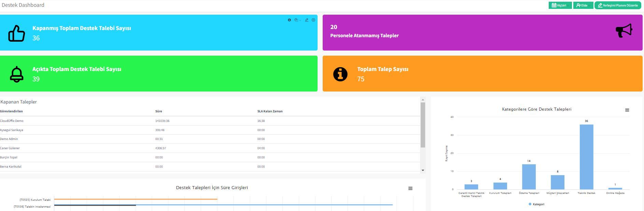This screenshot has width=644, height=211.
Task: Click the Müşteri Şikayetleri bar
Action: pos(558,182)
